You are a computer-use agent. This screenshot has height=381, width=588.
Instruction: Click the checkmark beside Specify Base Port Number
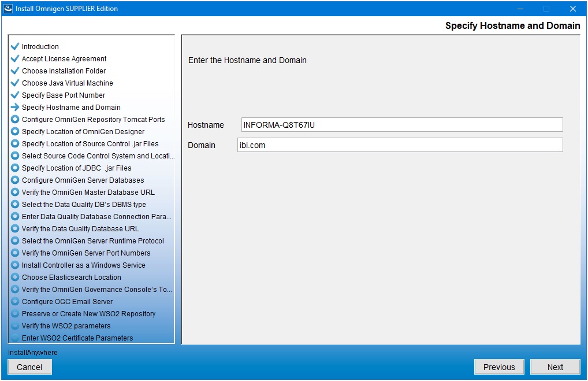pos(15,95)
